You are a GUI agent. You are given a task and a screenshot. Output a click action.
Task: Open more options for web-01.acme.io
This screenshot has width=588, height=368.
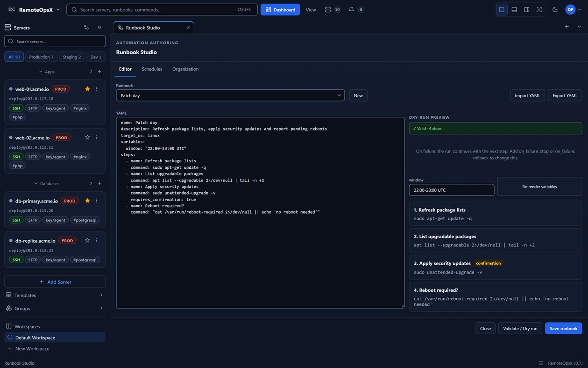96,89
